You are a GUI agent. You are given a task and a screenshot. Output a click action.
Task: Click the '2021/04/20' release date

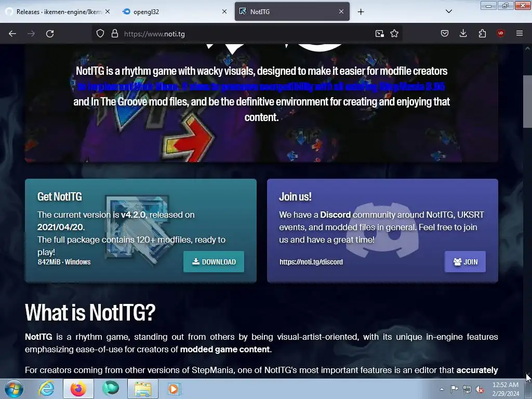[60, 227]
